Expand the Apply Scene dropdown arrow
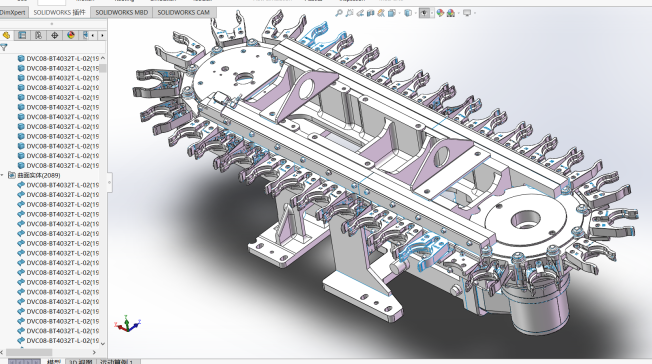652x364 pixels. click(458, 13)
